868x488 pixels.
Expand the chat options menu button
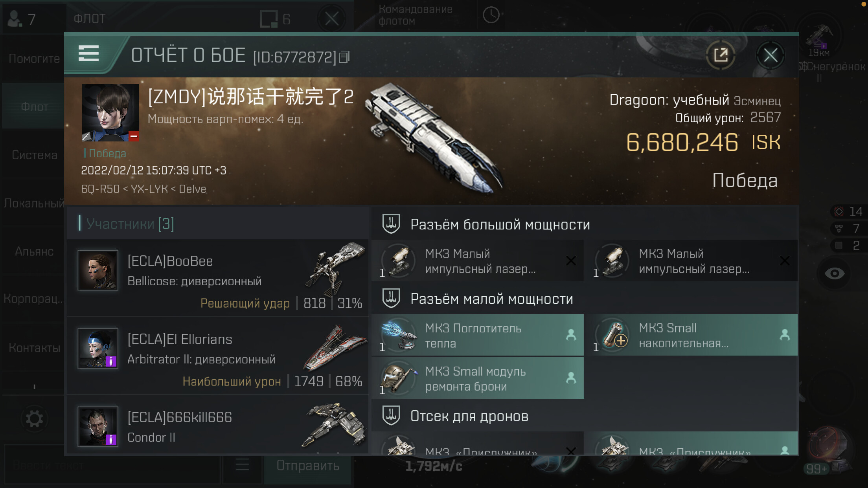pyautogui.click(x=242, y=466)
